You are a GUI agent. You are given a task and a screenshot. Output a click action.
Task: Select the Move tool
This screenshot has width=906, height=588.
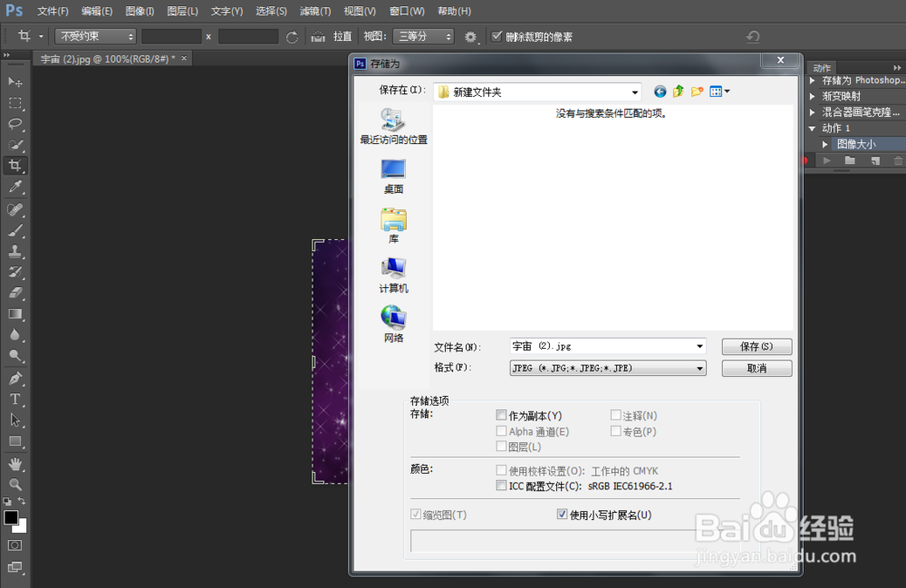tap(15, 82)
